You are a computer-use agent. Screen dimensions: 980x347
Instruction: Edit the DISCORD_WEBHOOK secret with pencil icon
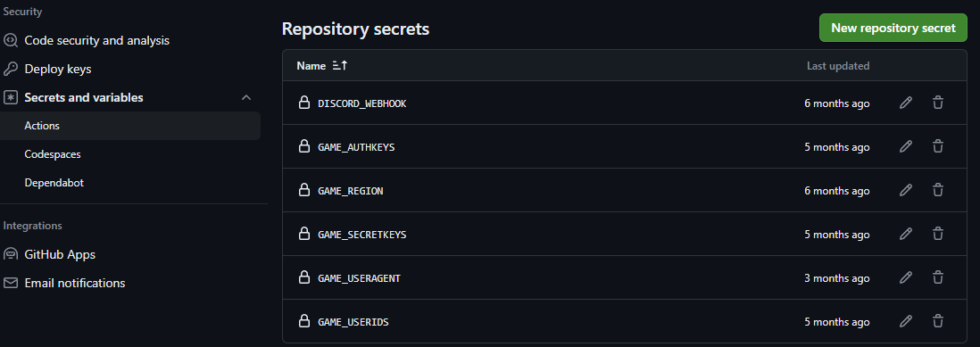[x=906, y=103]
